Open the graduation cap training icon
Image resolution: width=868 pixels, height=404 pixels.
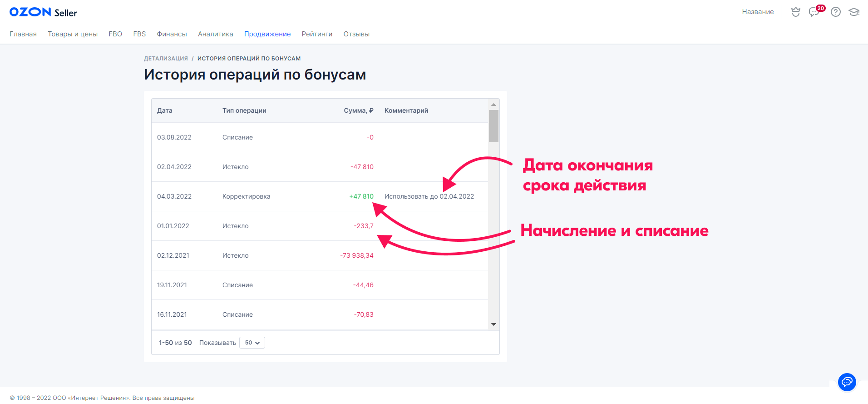point(854,12)
